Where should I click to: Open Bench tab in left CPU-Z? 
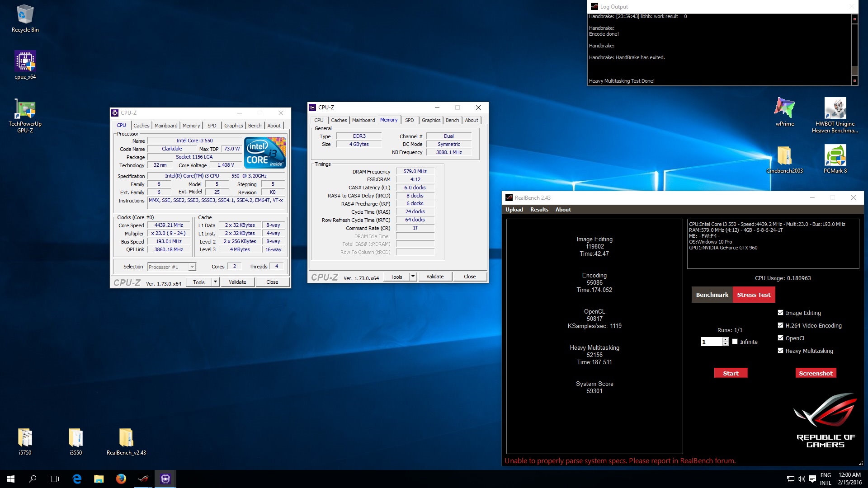[255, 126]
